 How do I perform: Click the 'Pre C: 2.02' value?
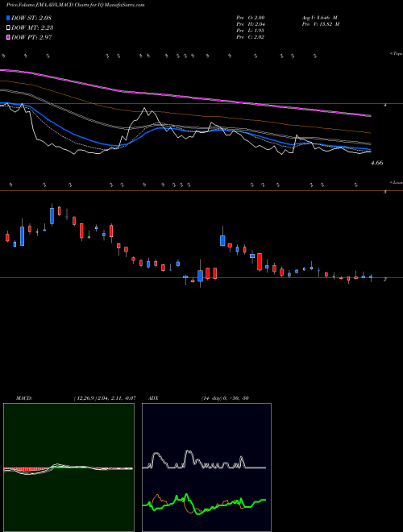(x=251, y=37)
